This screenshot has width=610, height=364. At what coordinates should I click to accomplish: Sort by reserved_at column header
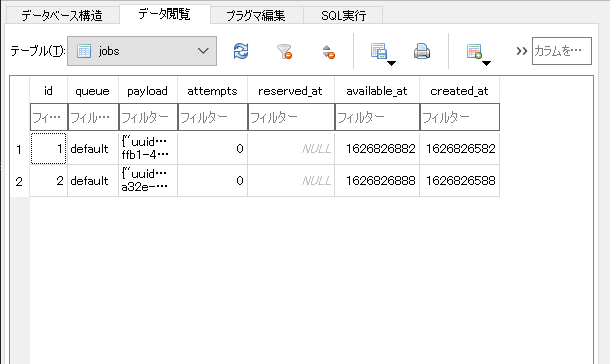(291, 91)
